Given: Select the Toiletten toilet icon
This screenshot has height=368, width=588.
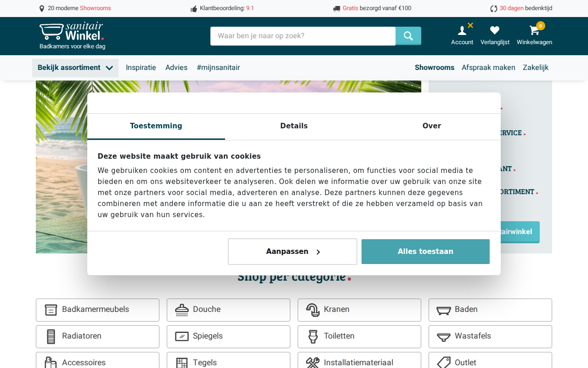Looking at the screenshot, I should (313, 337).
